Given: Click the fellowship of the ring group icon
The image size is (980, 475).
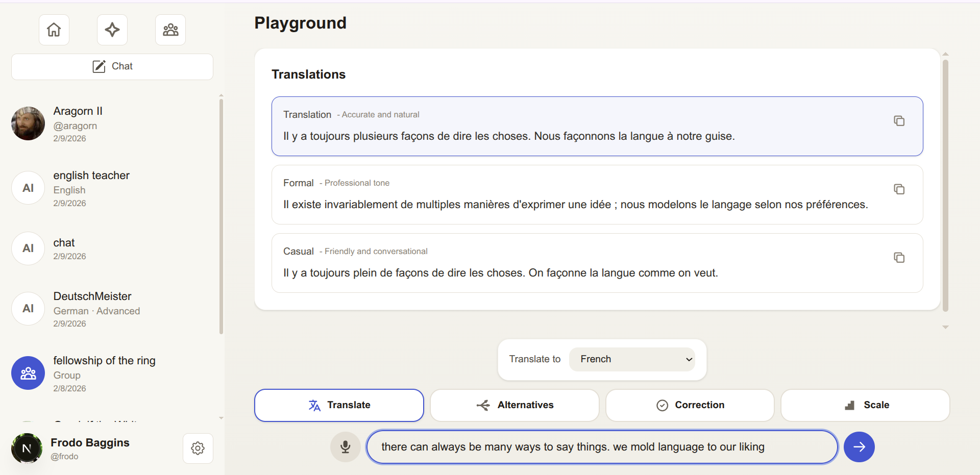Looking at the screenshot, I should tap(28, 373).
